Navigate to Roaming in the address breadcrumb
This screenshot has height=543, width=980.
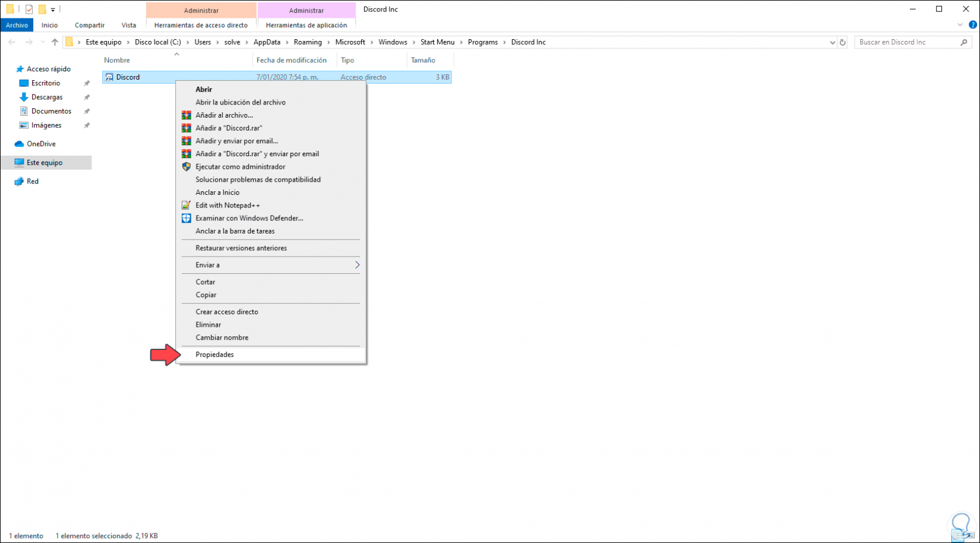pos(308,42)
